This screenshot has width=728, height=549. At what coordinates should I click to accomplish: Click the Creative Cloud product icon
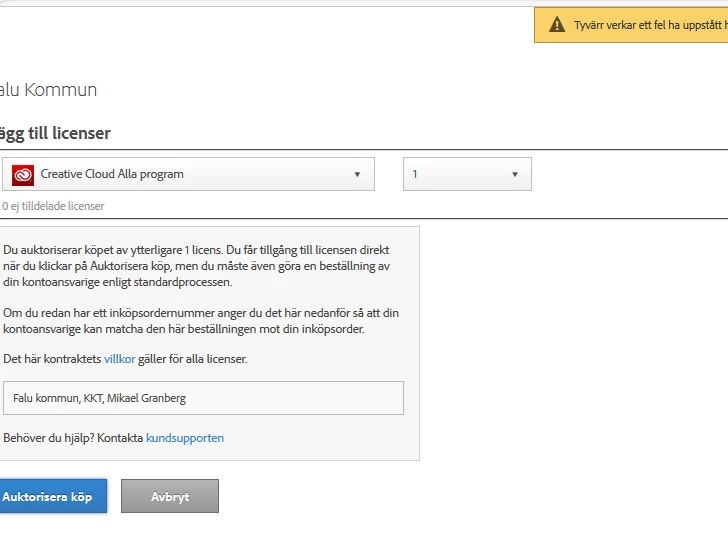[x=23, y=175]
